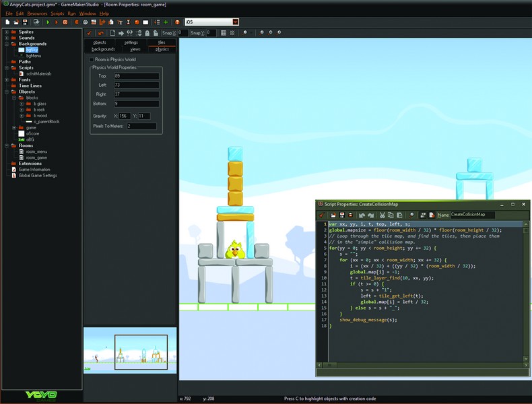The height and width of the screenshot is (404, 532).
Task: Switch to the backgrounds tab
Action: (103, 49)
